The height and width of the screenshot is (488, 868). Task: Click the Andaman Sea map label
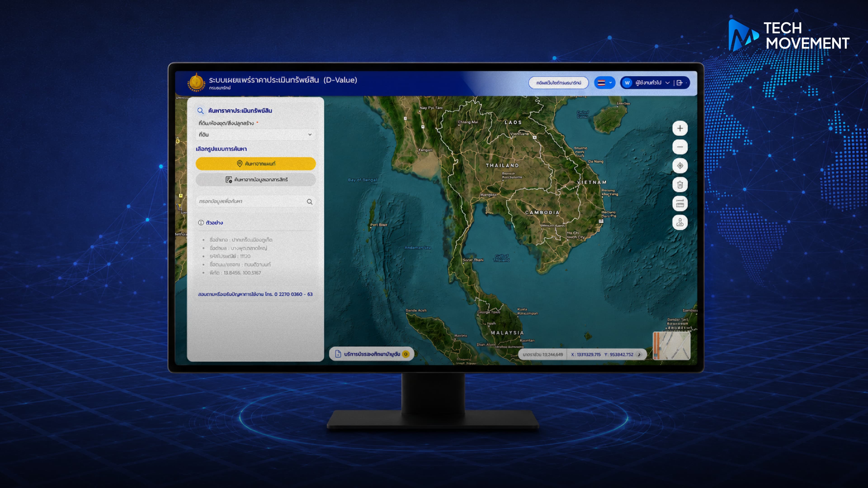click(418, 248)
